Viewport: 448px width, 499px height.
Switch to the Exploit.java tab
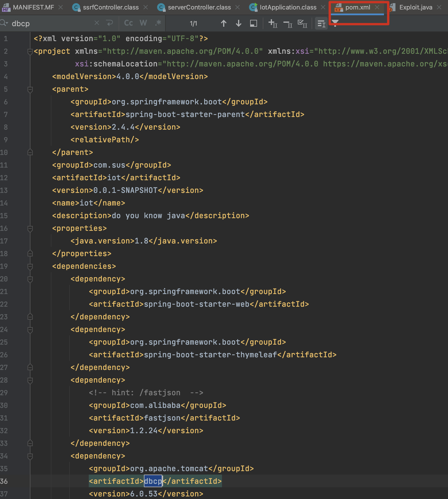tap(416, 7)
